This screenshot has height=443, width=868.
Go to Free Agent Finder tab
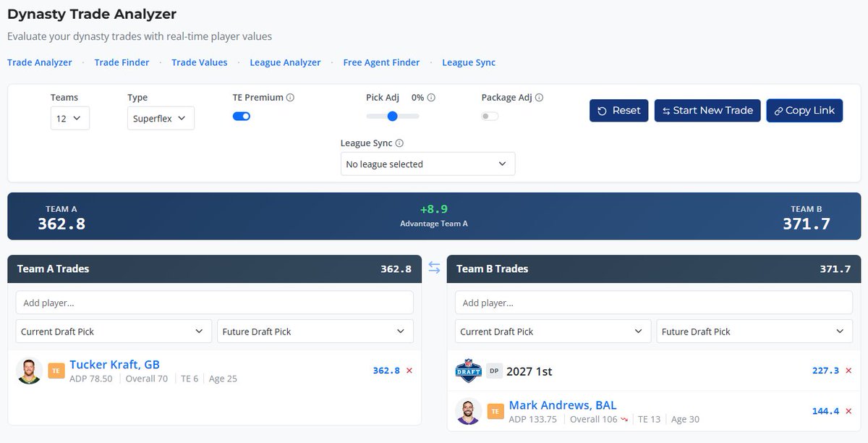click(x=381, y=62)
